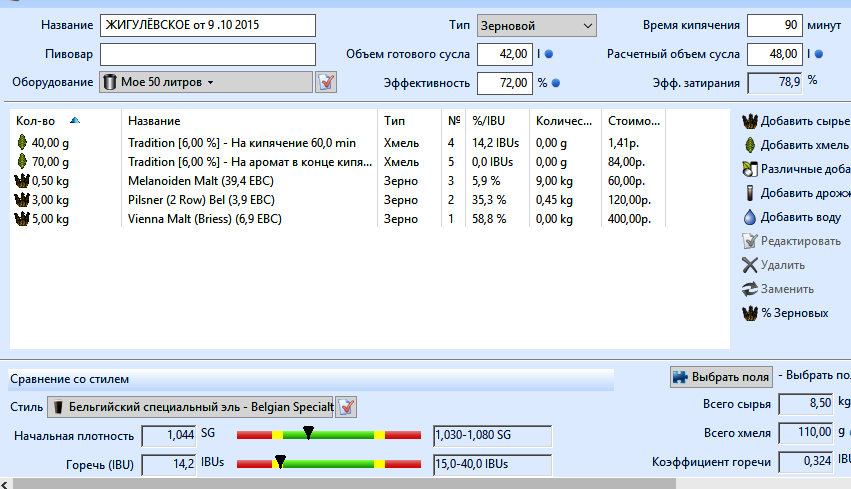Screen dimensions: 851x489
Task: Click Горечь (IBU) value 14,2
Action: pyautogui.click(x=169, y=465)
